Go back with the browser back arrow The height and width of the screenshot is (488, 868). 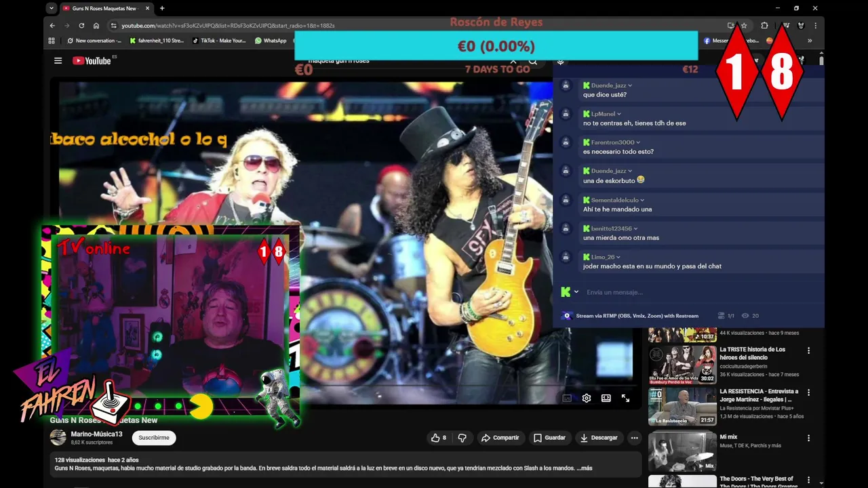[52, 26]
